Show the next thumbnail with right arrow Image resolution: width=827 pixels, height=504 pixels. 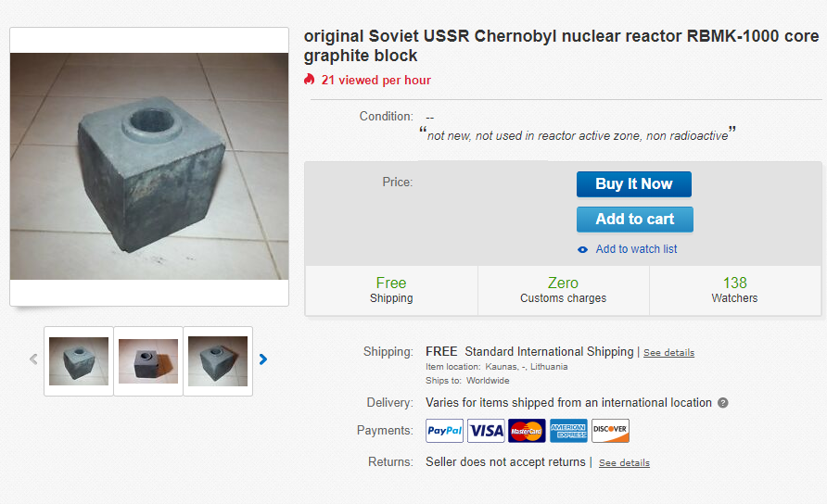pos(263,359)
